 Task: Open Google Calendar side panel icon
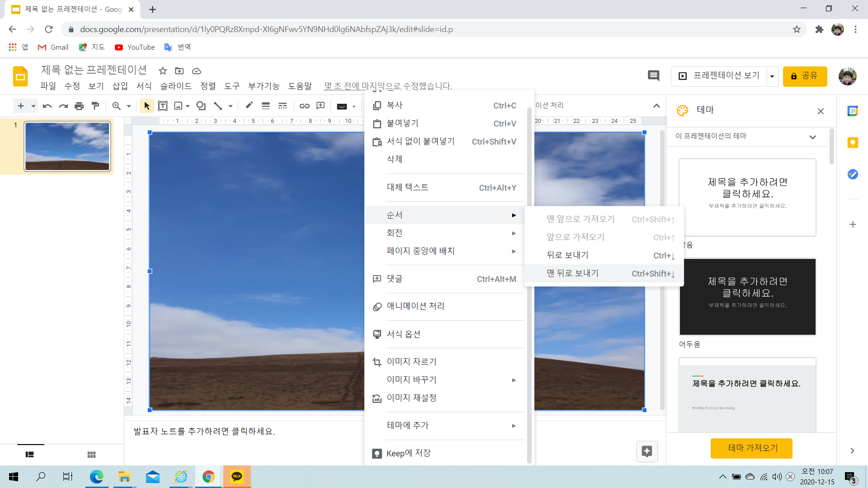(853, 111)
